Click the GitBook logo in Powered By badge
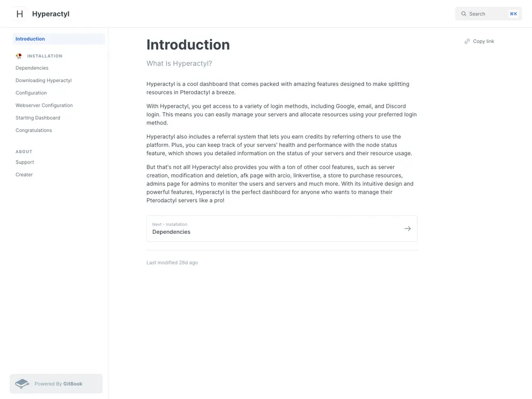Screen dimensions: 532x399 point(22,383)
